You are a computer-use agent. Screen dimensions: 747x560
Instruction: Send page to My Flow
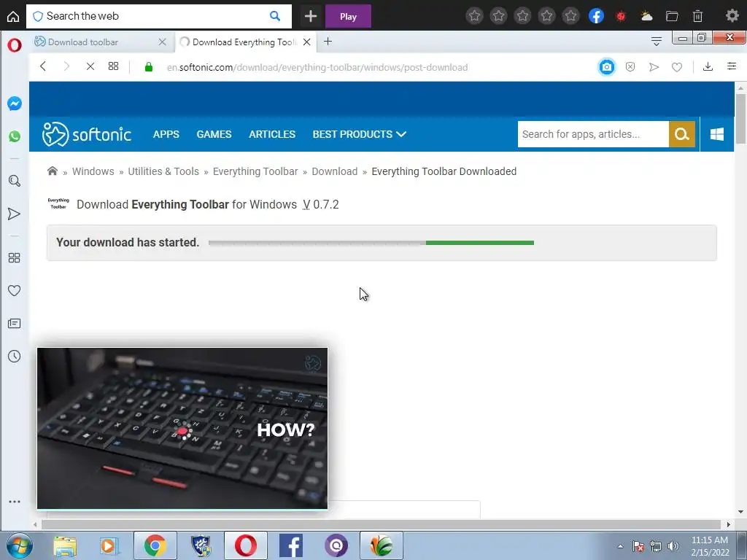654,67
